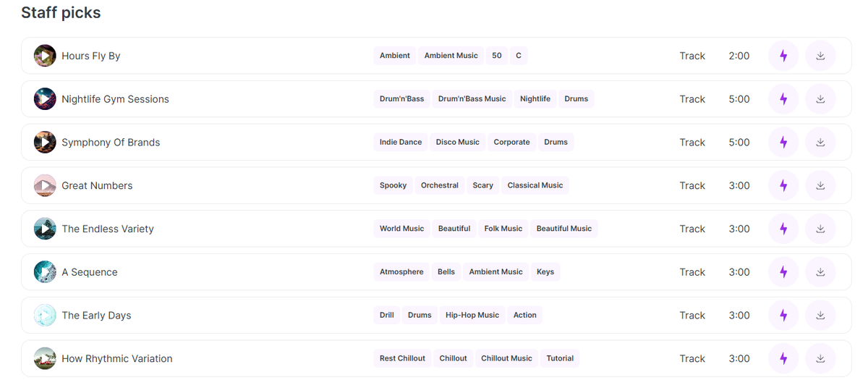Choose the Orchestral tag
This screenshot has height=380, width=868.
440,186
